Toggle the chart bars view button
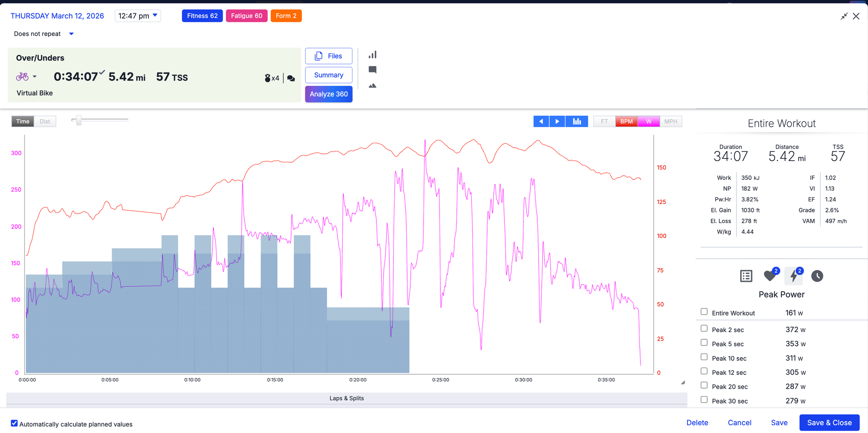This screenshot has height=433, width=868. (577, 121)
